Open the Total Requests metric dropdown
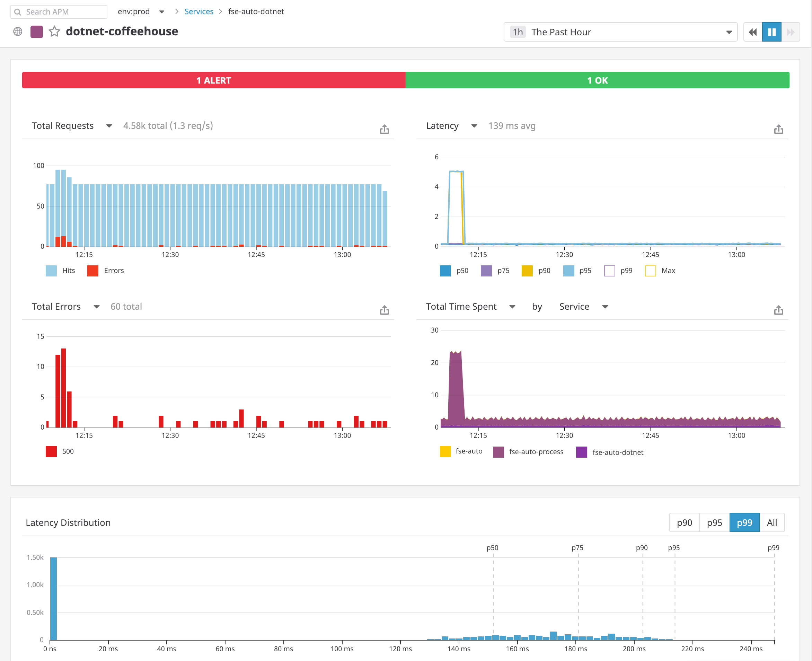Image resolution: width=812 pixels, height=661 pixels. pyautogui.click(x=109, y=126)
